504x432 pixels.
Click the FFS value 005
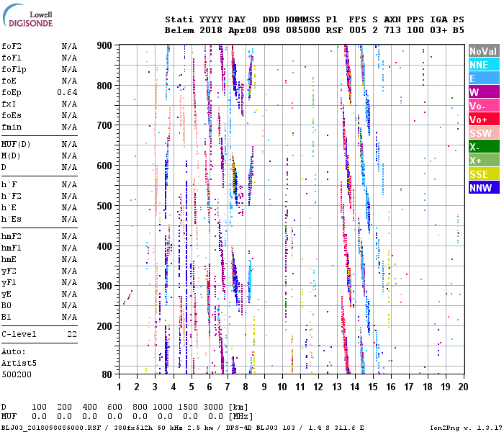point(358,30)
